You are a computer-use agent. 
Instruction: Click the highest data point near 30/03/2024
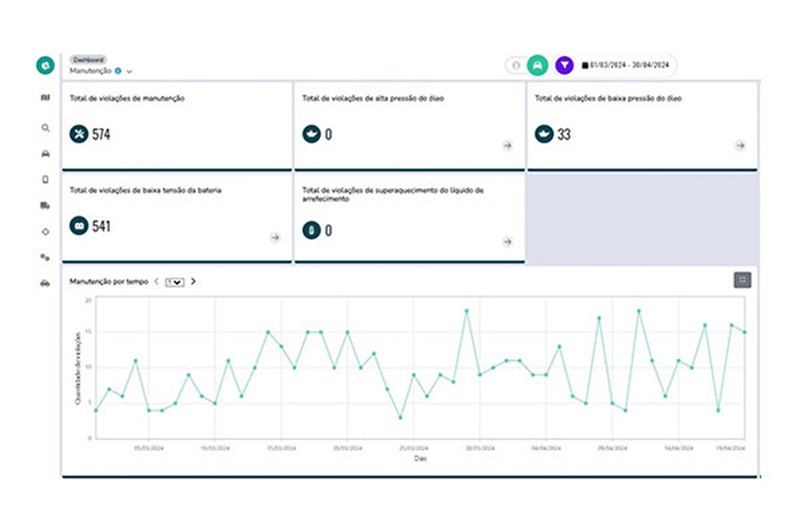click(466, 311)
